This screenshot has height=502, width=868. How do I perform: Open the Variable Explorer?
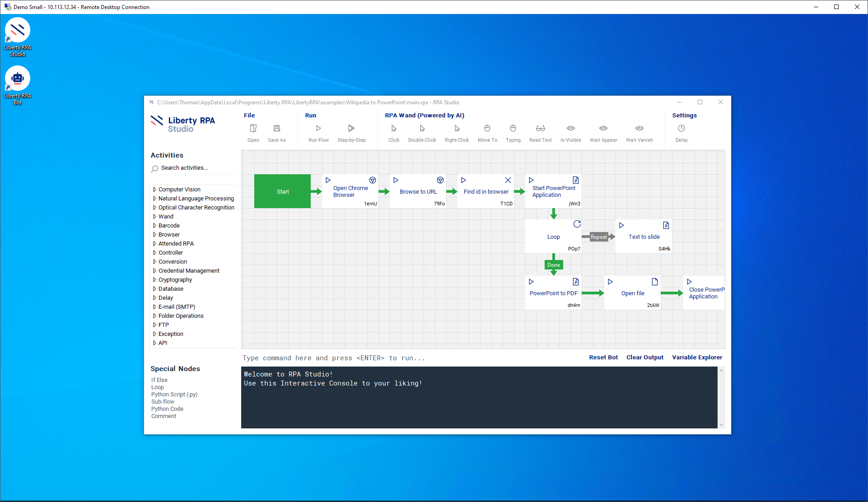point(697,357)
